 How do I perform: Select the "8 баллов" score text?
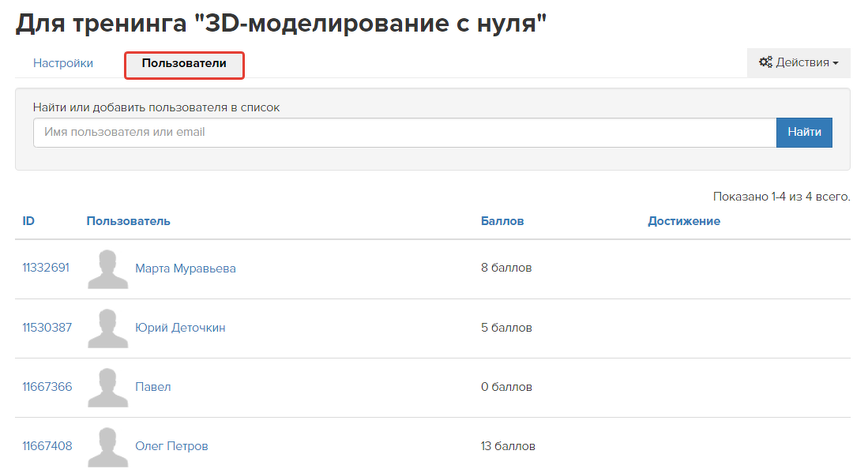point(506,268)
